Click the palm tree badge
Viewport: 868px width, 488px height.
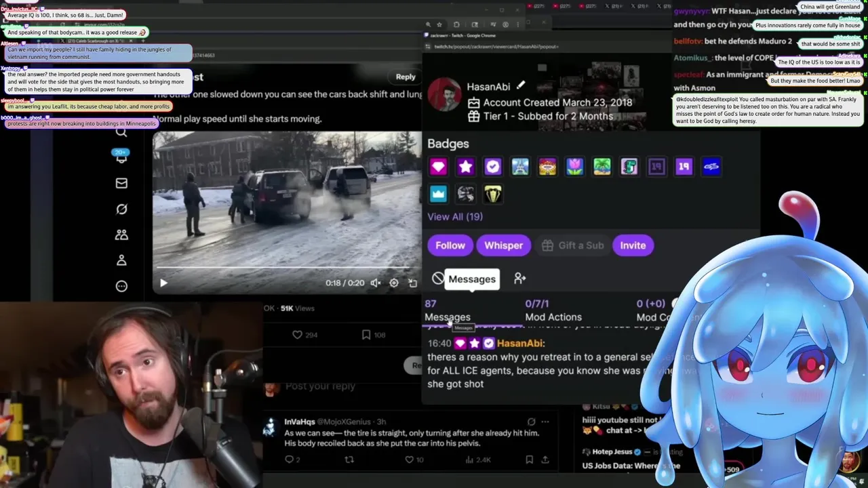[x=602, y=167]
